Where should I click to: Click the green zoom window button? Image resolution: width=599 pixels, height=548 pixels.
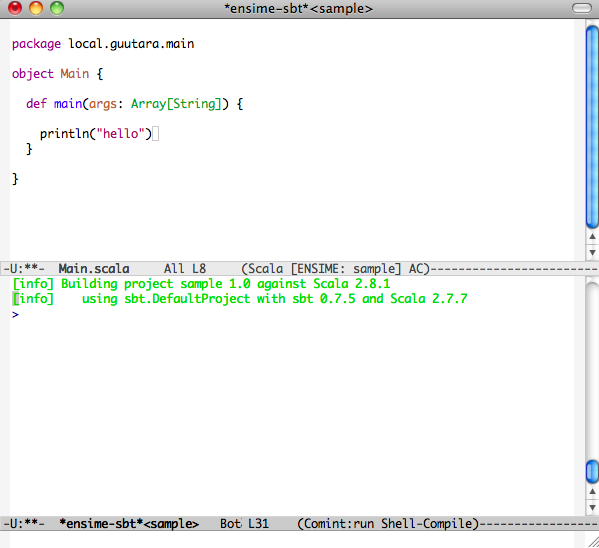[57, 8]
